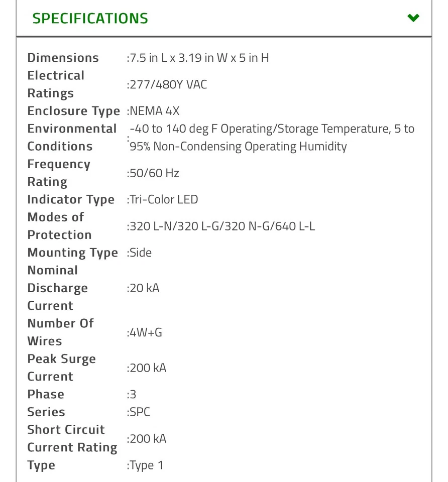Click the Indicator Type label
Image resolution: width=448 pixels, height=482 pixels.
click(71, 200)
